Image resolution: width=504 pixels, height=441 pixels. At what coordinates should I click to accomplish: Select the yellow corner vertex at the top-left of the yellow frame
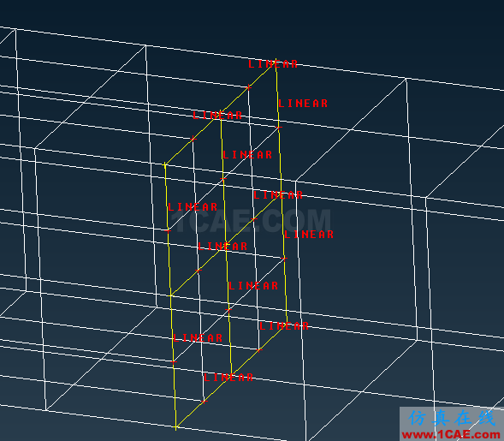164,165
